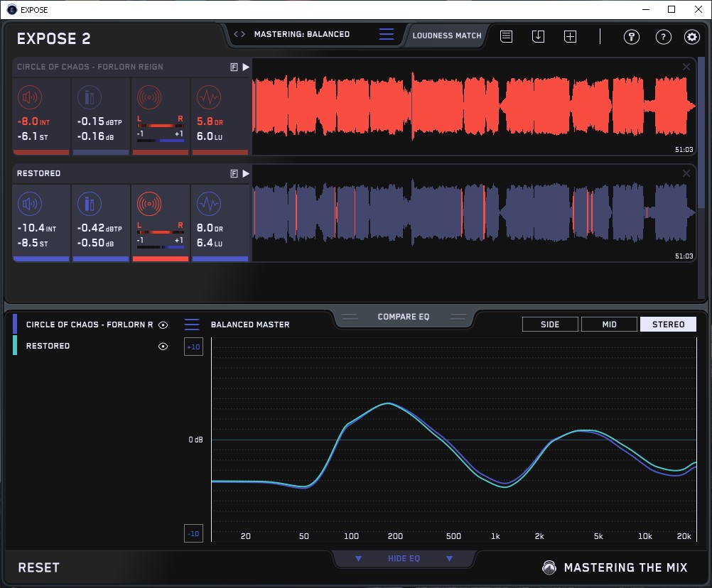Toggle visibility of Circle of Chaos EQ curve
The height and width of the screenshot is (588, 712).
(163, 325)
